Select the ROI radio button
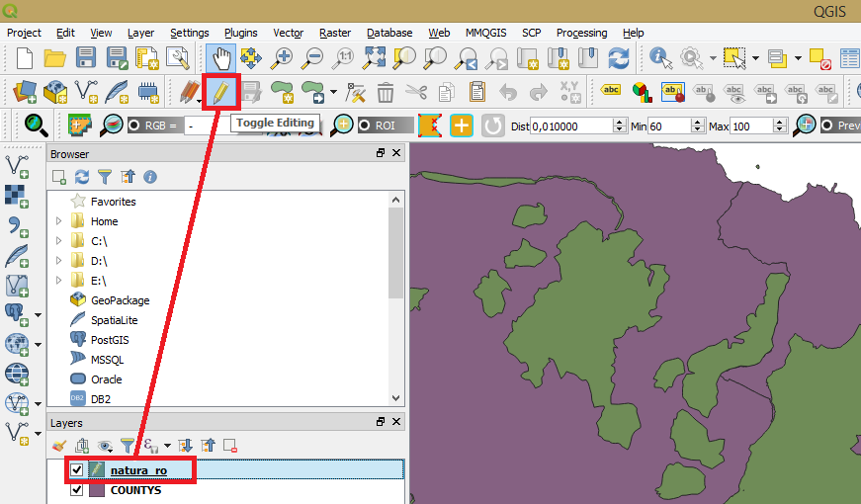 pyautogui.click(x=366, y=126)
